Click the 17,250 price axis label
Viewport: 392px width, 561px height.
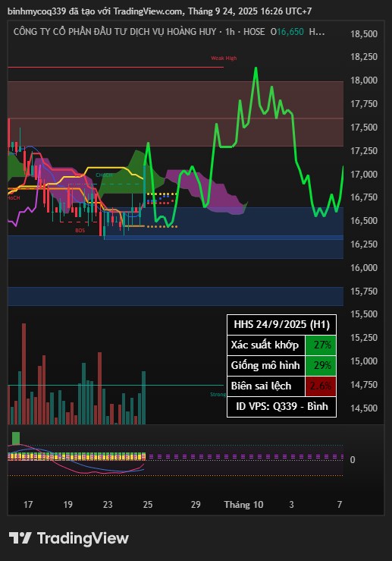364,150
